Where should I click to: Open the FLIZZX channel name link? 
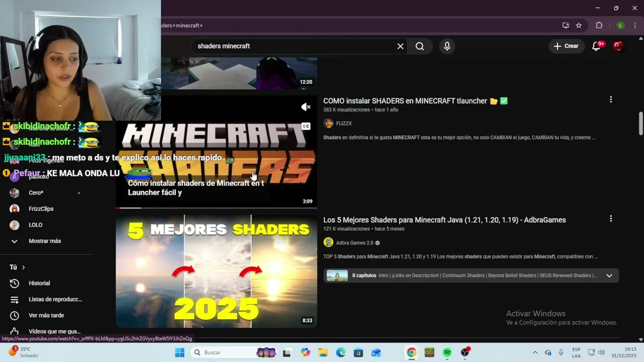pos(344,123)
